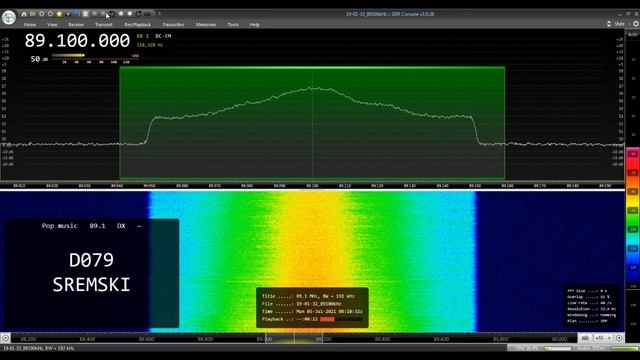This screenshot has height=360, width=640.
Task: Open the Home ribbon tab
Action: [30, 25]
